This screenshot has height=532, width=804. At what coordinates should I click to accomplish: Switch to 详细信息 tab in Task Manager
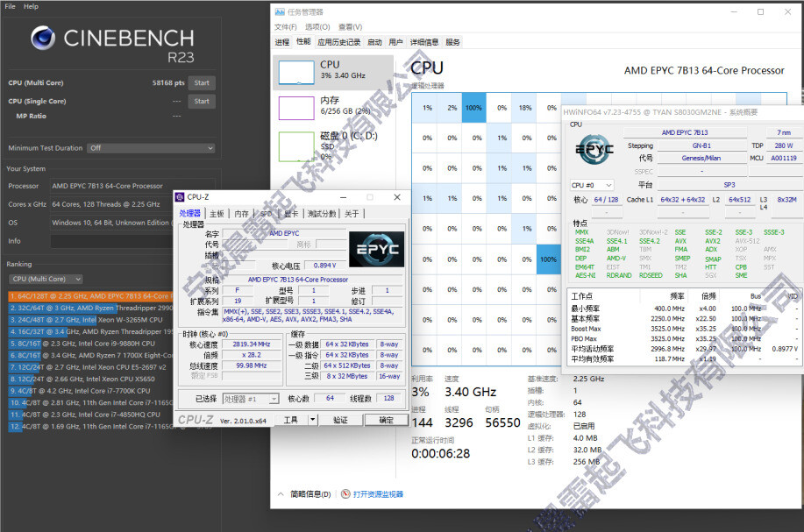pos(424,42)
